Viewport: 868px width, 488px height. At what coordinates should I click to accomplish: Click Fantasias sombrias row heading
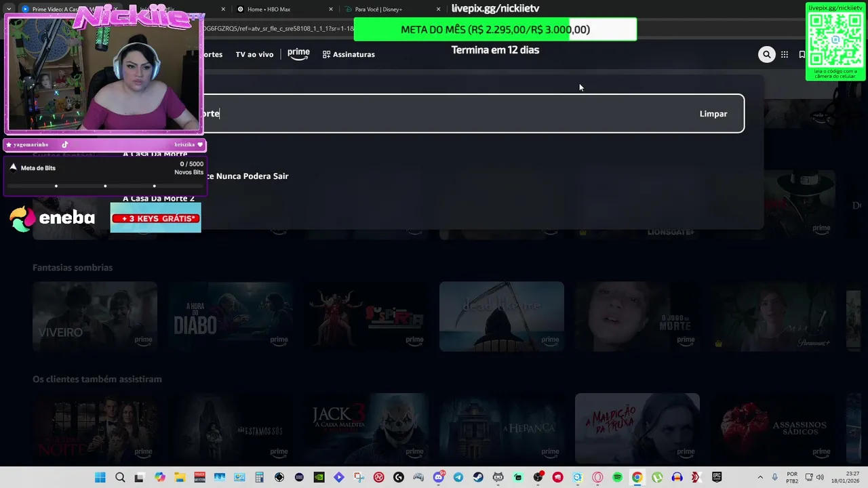pyautogui.click(x=73, y=268)
